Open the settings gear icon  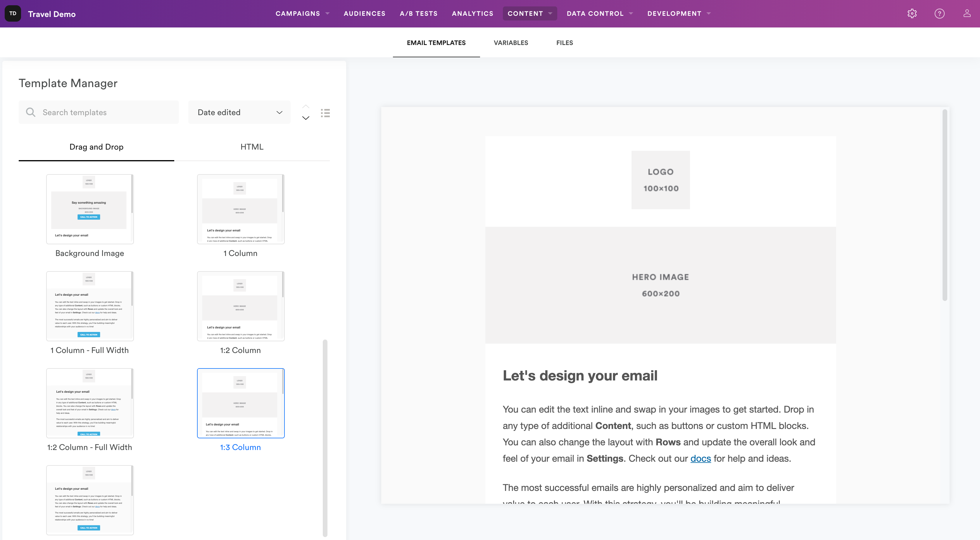tap(912, 14)
